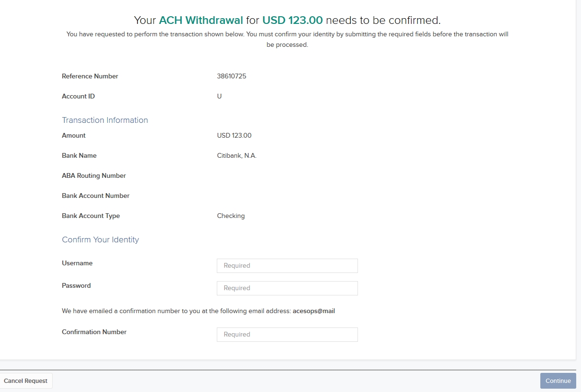The height and width of the screenshot is (392, 581).
Task: Click the Bank Account Type label
Action: coord(91,216)
